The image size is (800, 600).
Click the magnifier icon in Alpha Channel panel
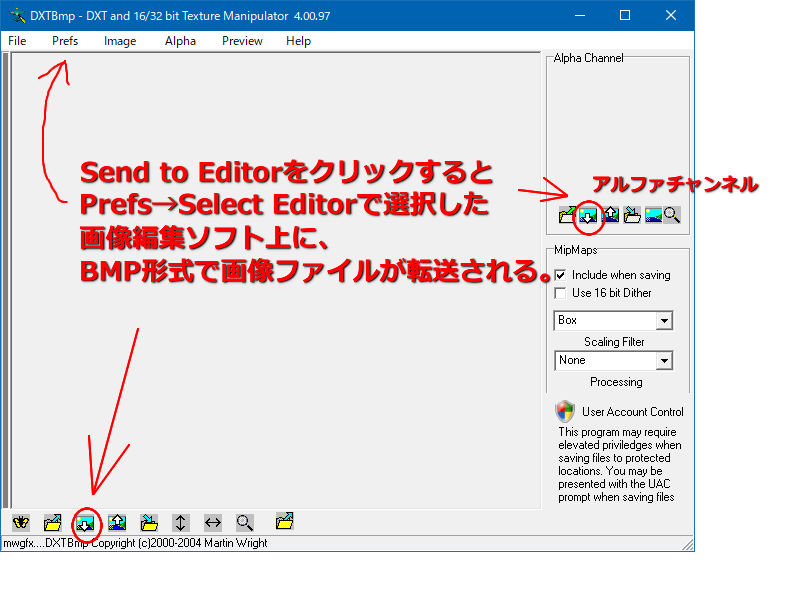click(x=672, y=215)
